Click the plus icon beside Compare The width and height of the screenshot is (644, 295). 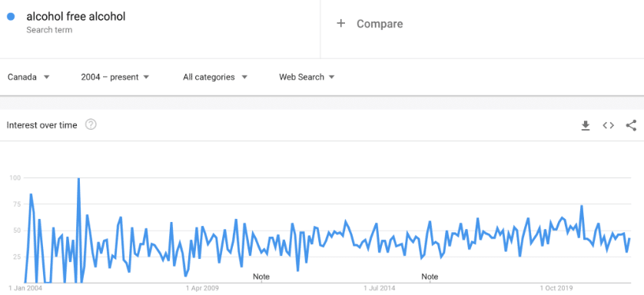coord(340,23)
